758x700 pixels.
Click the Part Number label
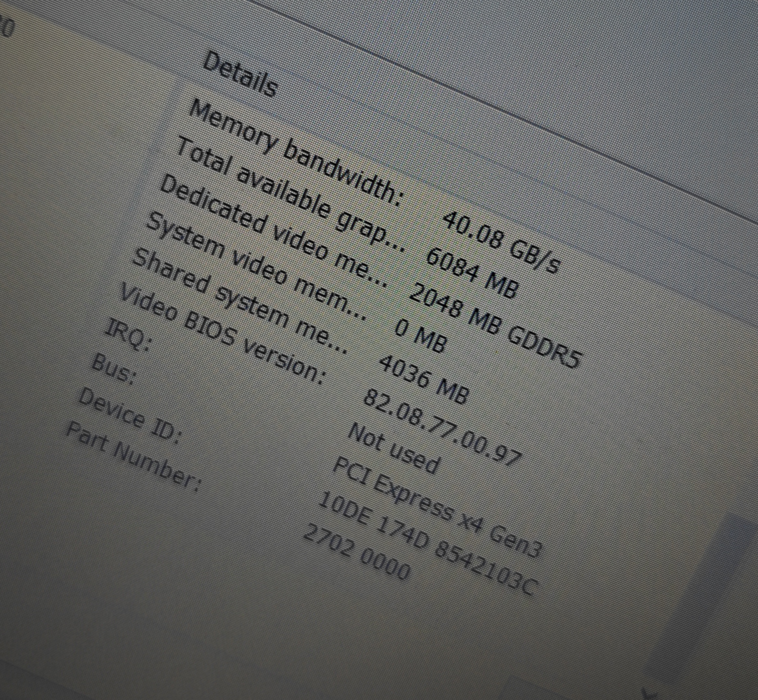(x=133, y=457)
